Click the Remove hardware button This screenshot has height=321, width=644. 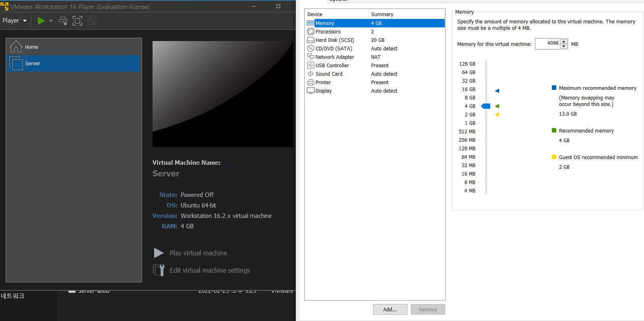[428, 309]
